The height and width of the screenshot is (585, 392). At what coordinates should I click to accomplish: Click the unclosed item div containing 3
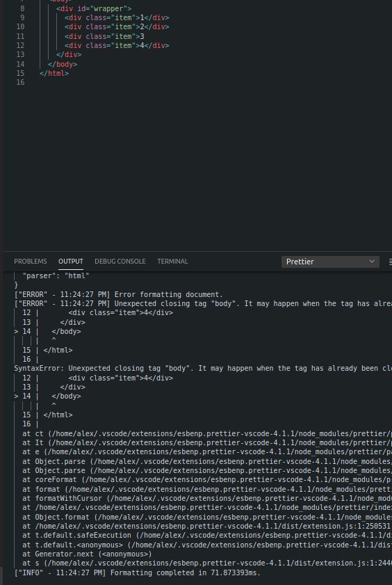pyautogui.click(x=104, y=36)
